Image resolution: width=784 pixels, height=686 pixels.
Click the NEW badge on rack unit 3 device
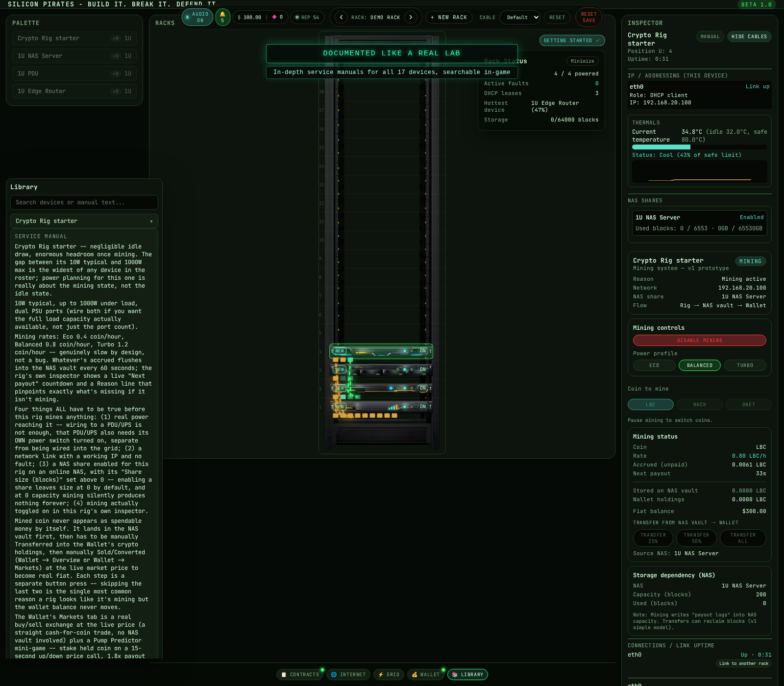tap(340, 369)
